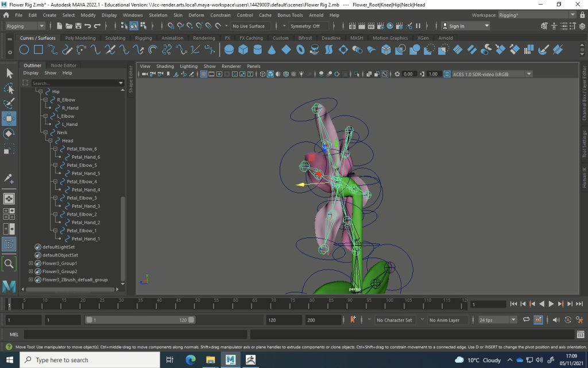Click the playback range slider bar
The height and width of the screenshot is (368, 588).
point(141,320)
